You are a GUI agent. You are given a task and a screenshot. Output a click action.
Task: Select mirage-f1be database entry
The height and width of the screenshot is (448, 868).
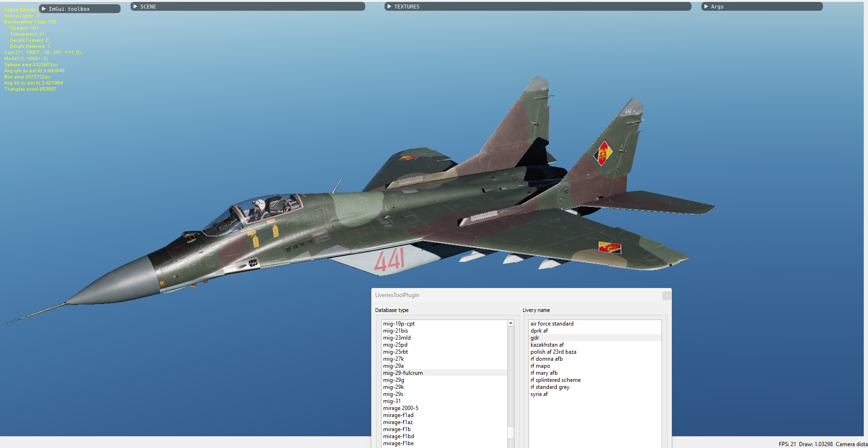point(444,443)
